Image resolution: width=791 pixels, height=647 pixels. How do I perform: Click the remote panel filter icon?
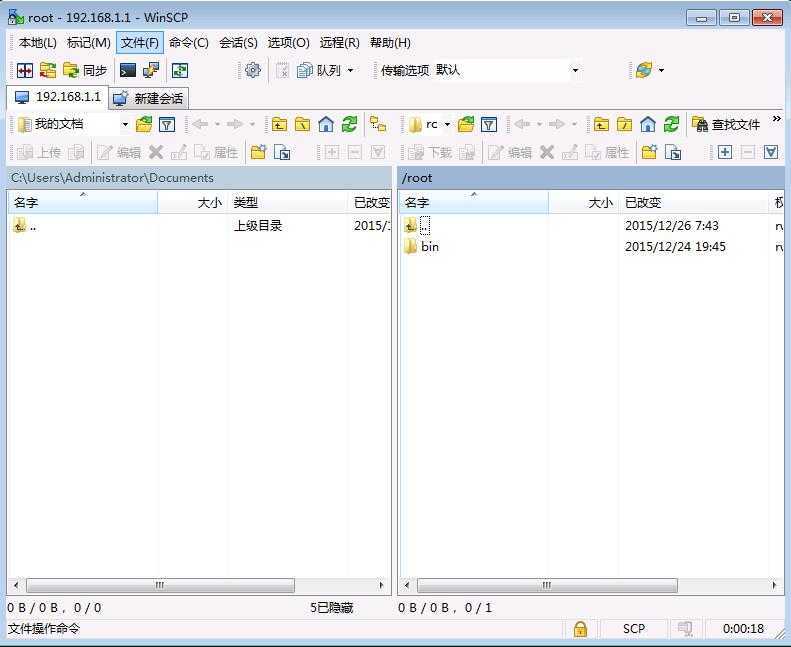pyautogui.click(x=489, y=124)
